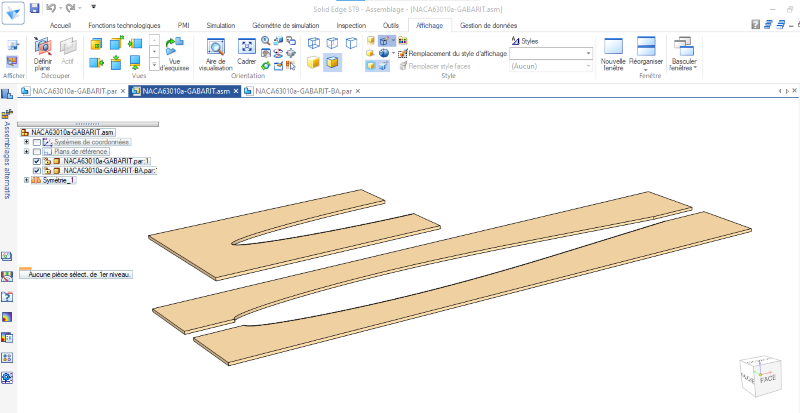Uncheck the NACA63010a-GABARIT.par:1 checkbox
The width and height of the screenshot is (800, 413).
37,161
